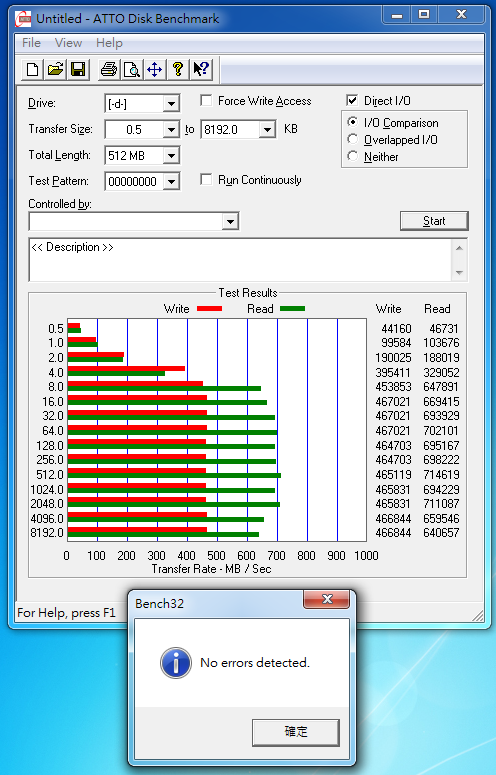Click the four-arrow move toolbar icon
496x775 pixels.
[x=155, y=69]
